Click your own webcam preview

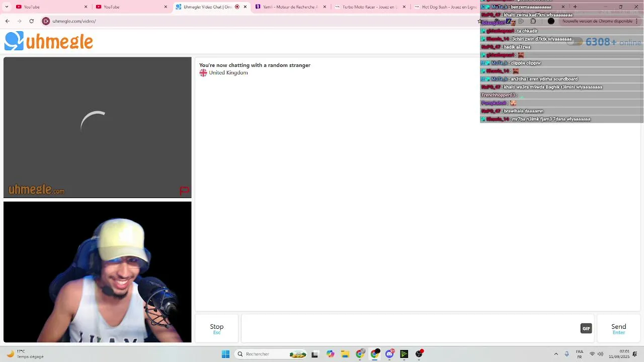[x=98, y=272]
